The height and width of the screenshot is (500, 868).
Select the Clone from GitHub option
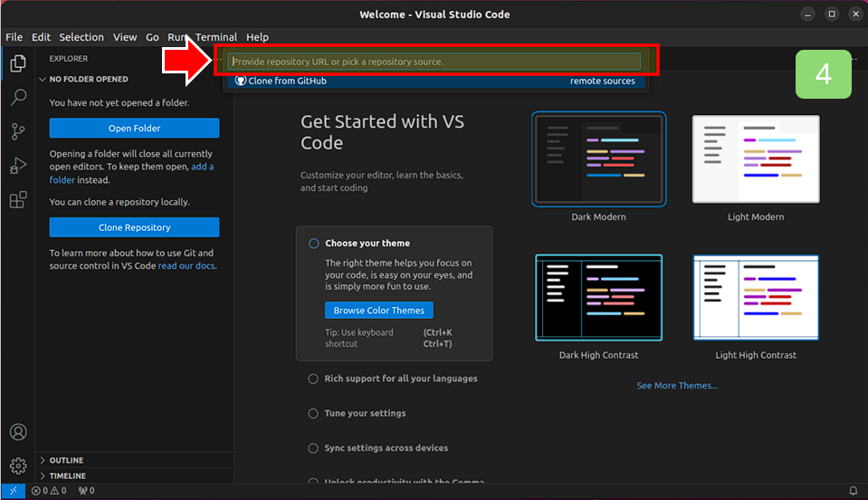435,81
